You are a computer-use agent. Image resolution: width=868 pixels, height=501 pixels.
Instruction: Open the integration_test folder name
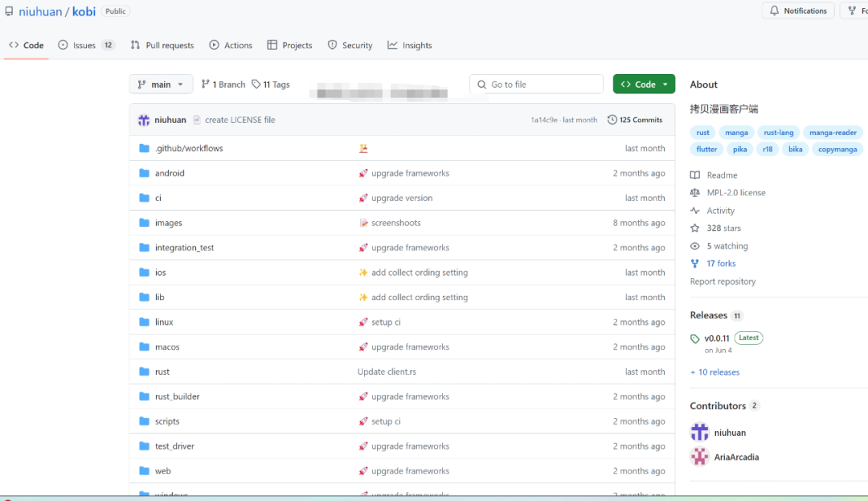(x=184, y=248)
